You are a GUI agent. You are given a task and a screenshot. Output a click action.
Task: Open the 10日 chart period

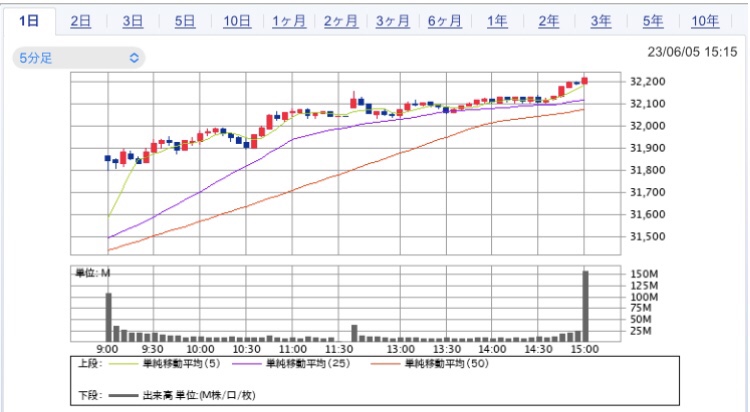tap(237, 21)
